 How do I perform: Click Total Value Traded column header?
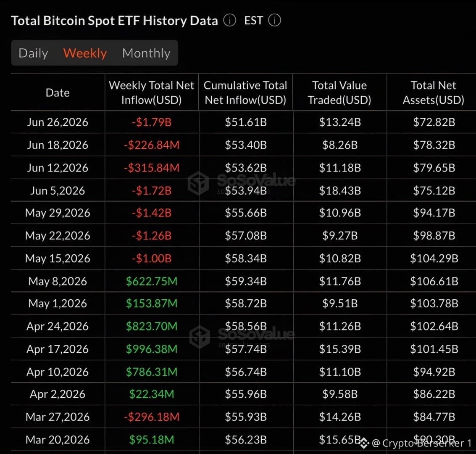click(x=339, y=92)
